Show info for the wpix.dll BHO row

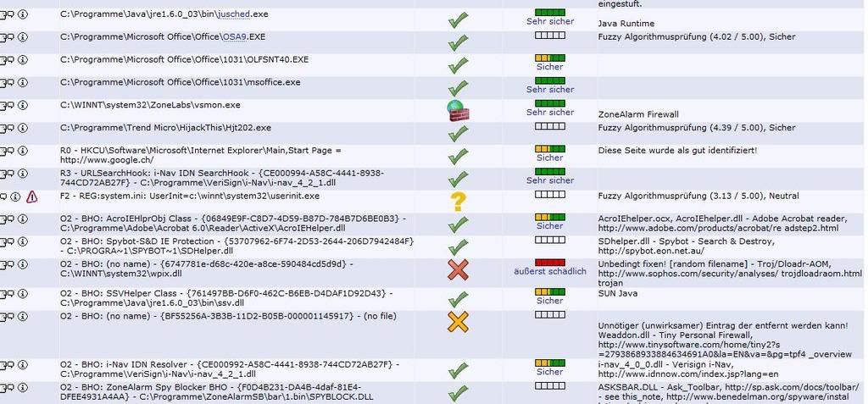point(23,264)
